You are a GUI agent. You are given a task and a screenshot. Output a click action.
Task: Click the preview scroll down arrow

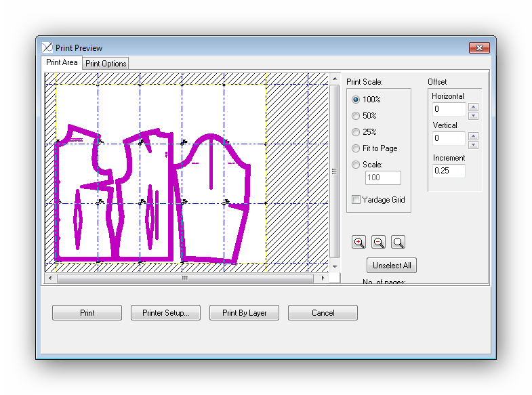point(335,266)
